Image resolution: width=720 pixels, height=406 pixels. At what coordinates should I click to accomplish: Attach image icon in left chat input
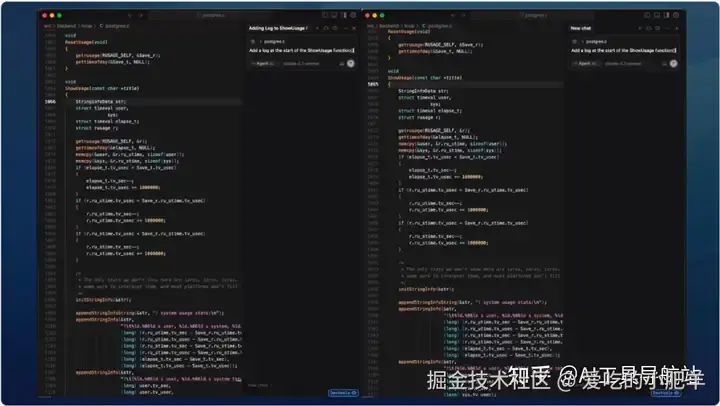point(342,63)
